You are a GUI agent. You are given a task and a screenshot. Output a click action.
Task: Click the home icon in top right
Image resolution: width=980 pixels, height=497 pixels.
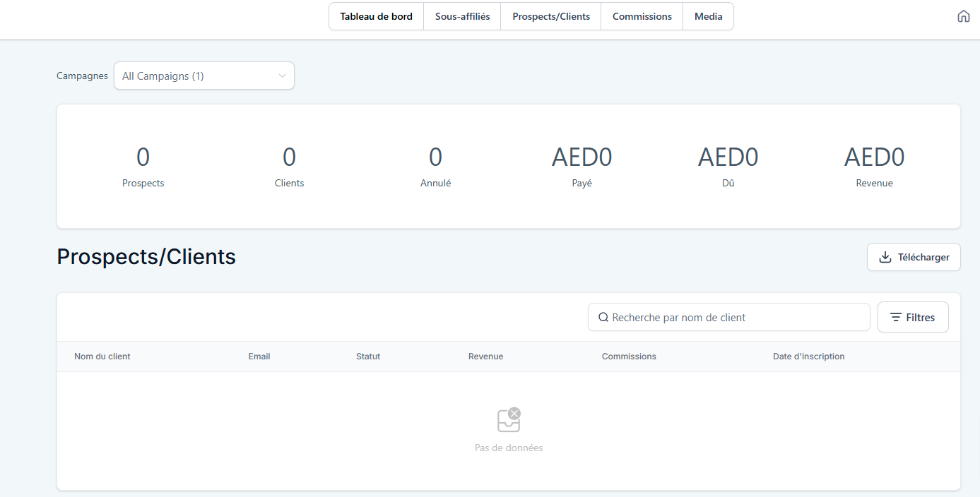(963, 16)
